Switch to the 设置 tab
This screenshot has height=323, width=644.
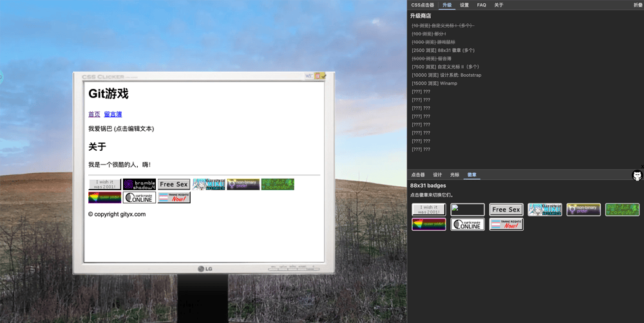tap(464, 5)
